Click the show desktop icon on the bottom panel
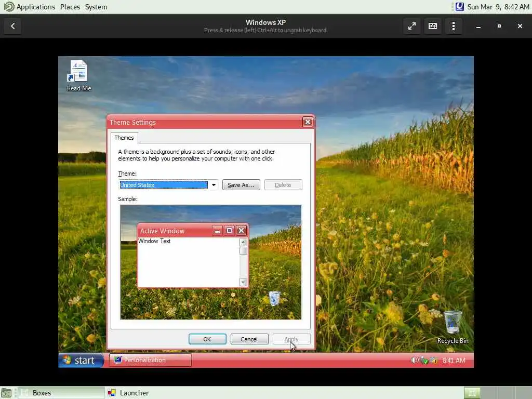The width and height of the screenshot is (532, 399). 6,393
